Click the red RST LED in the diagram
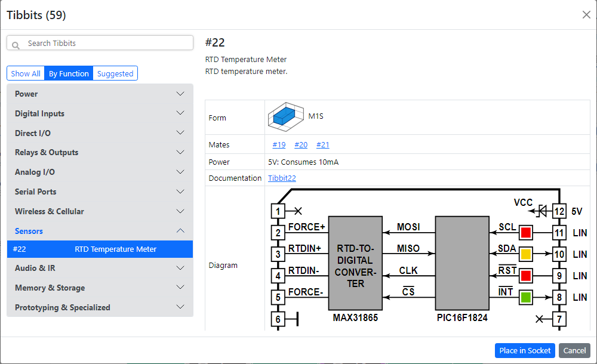597x364 pixels. pos(526,276)
